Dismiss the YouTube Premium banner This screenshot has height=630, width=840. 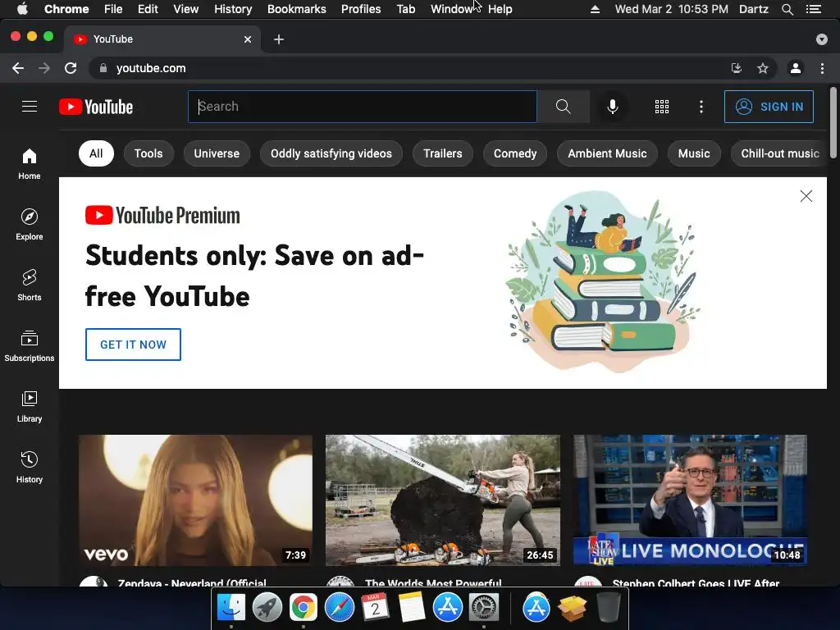[806, 196]
